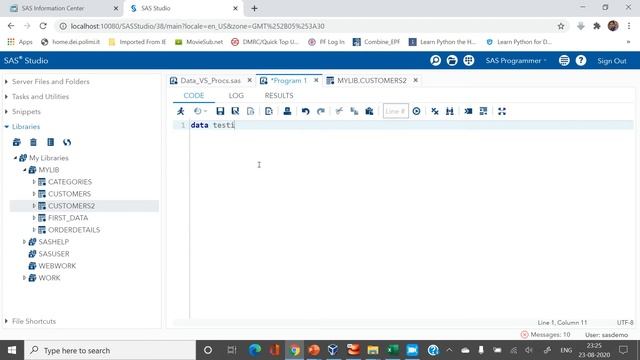The width and height of the screenshot is (640, 360).
Task: Save the program with the floppy disk icon
Action: (220, 111)
